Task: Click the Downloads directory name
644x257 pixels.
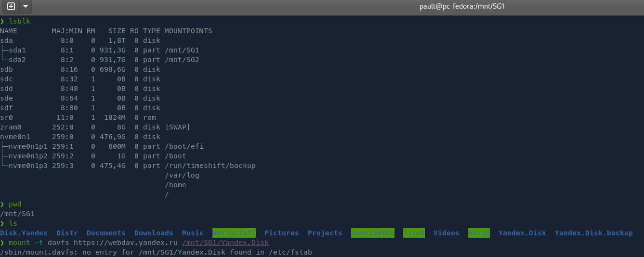Action: pos(154,233)
